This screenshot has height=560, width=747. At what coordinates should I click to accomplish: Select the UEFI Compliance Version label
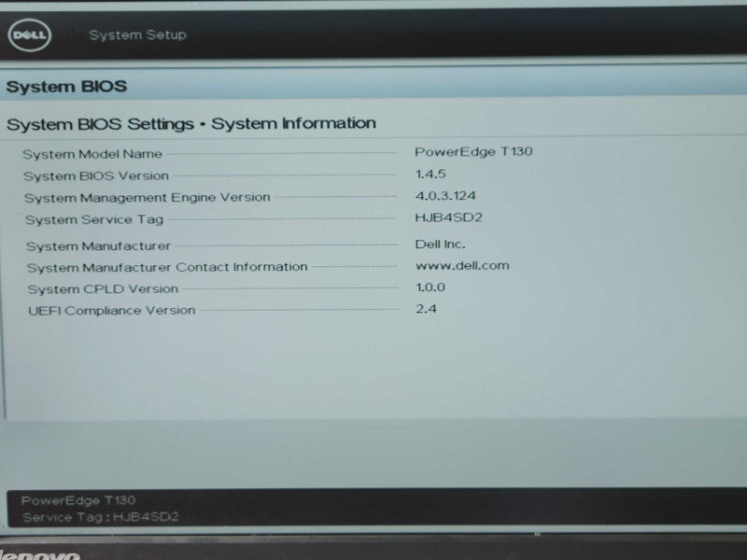[x=112, y=311]
